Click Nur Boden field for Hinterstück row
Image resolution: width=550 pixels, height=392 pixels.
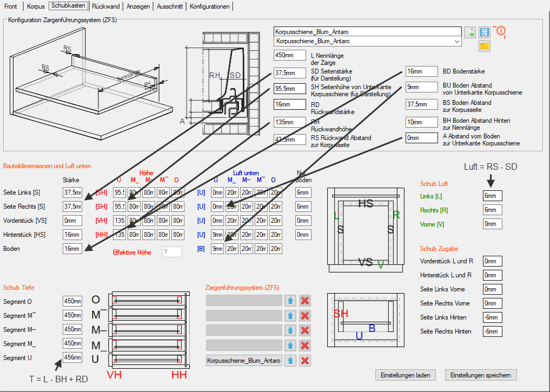(x=303, y=235)
